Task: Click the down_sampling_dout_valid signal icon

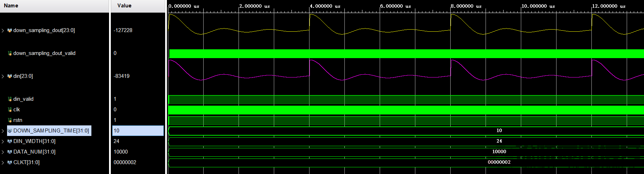Action: click(x=10, y=54)
